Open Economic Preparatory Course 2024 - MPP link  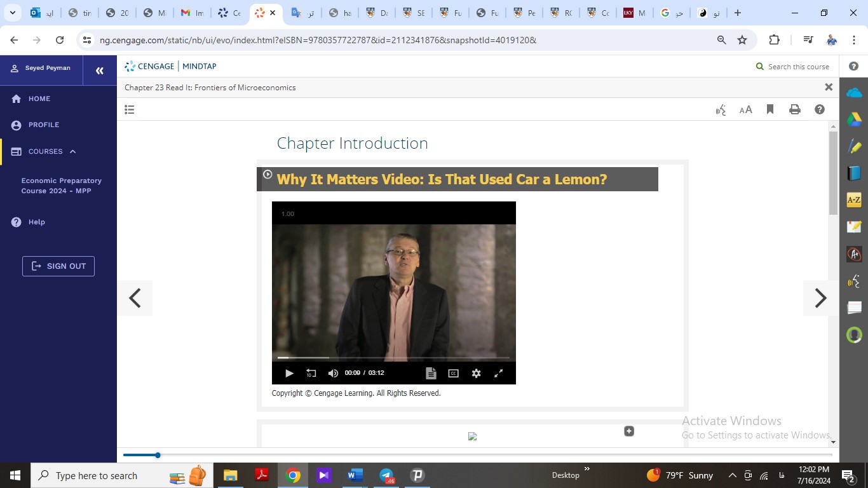point(62,186)
